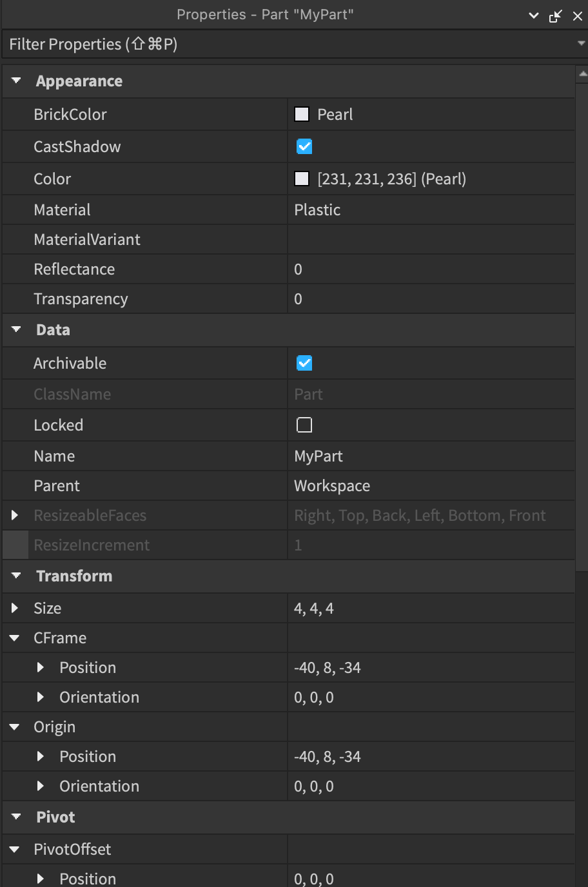Expand the ResizeableFaces property arrow
Screen dimensions: 588x887
[15, 516]
